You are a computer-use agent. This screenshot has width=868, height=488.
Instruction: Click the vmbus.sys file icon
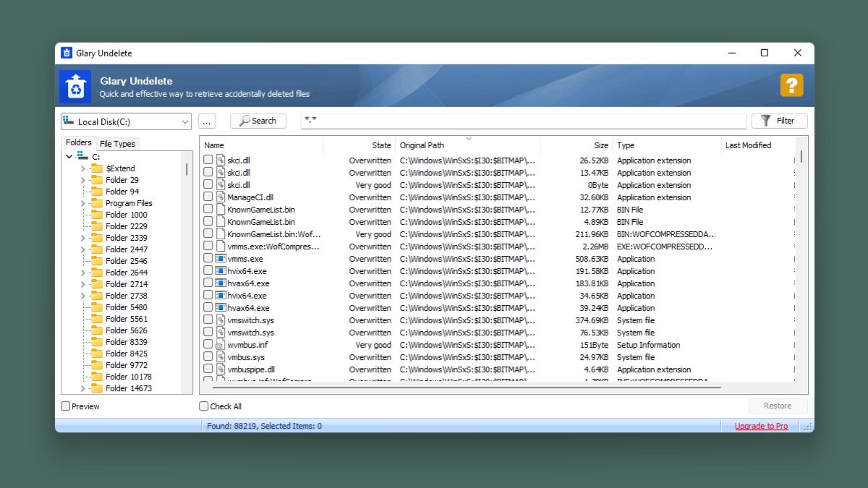[221, 357]
